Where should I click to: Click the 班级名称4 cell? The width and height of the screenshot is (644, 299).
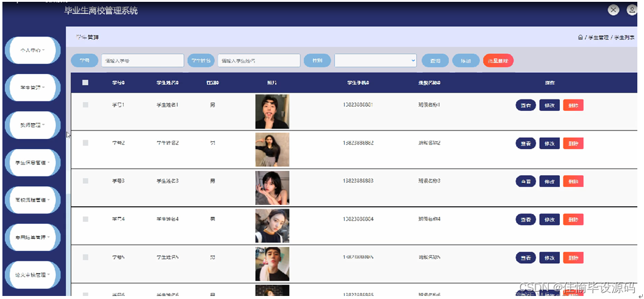429,219
